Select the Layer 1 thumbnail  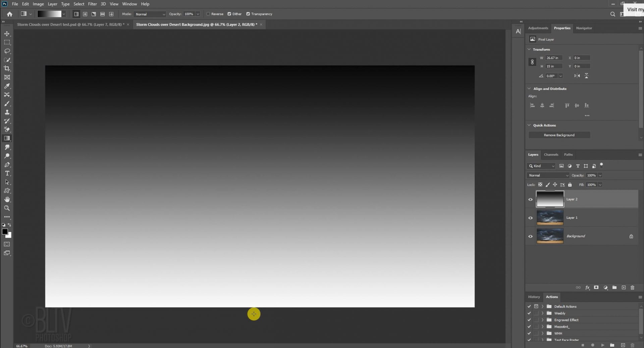550,217
